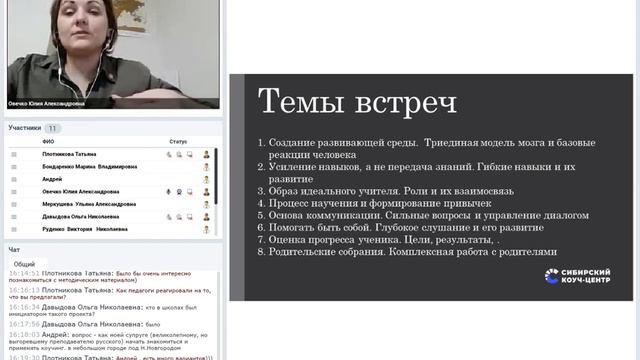This screenshot has width=640, height=360.
Task: Click avatar icon of Давыдова Ольга Николаевна
Action: coord(207,217)
